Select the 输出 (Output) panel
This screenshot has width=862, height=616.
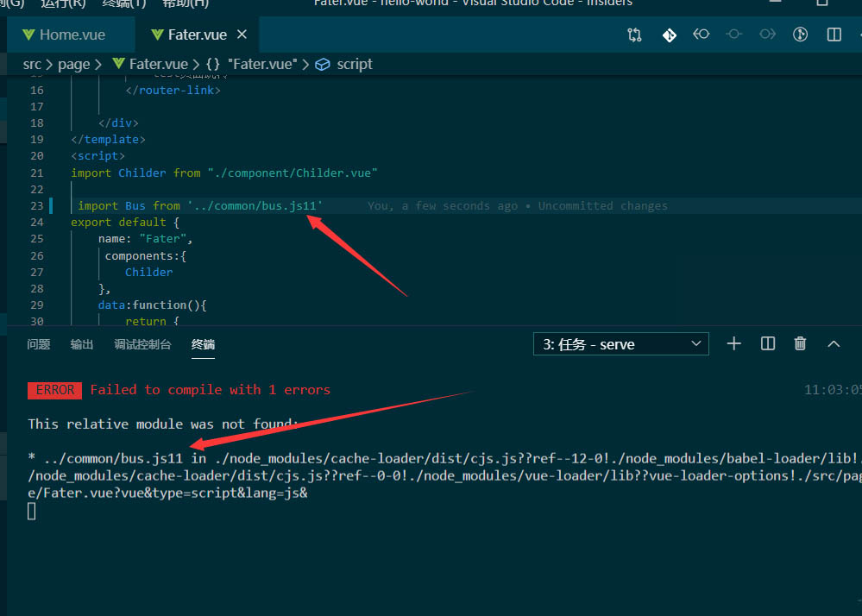(81, 344)
